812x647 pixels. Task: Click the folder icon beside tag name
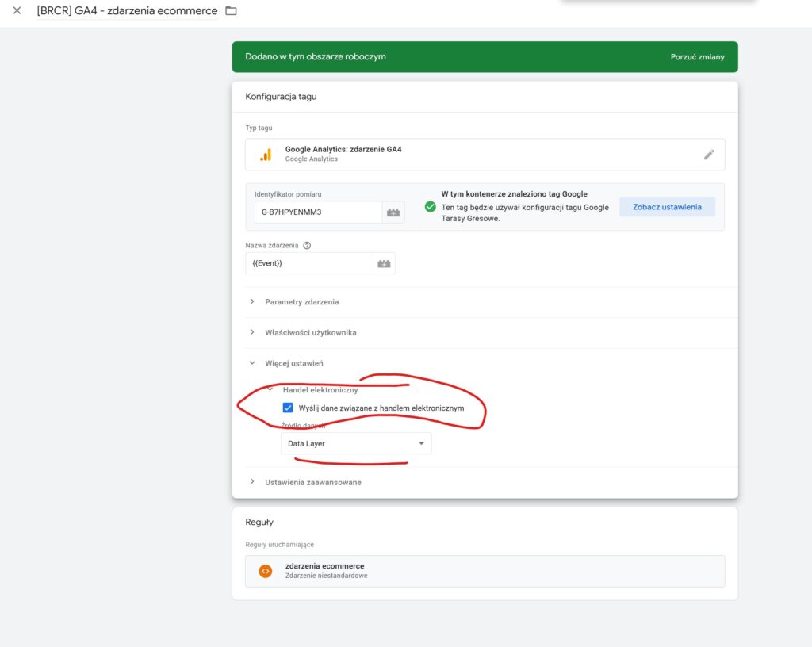(231, 11)
